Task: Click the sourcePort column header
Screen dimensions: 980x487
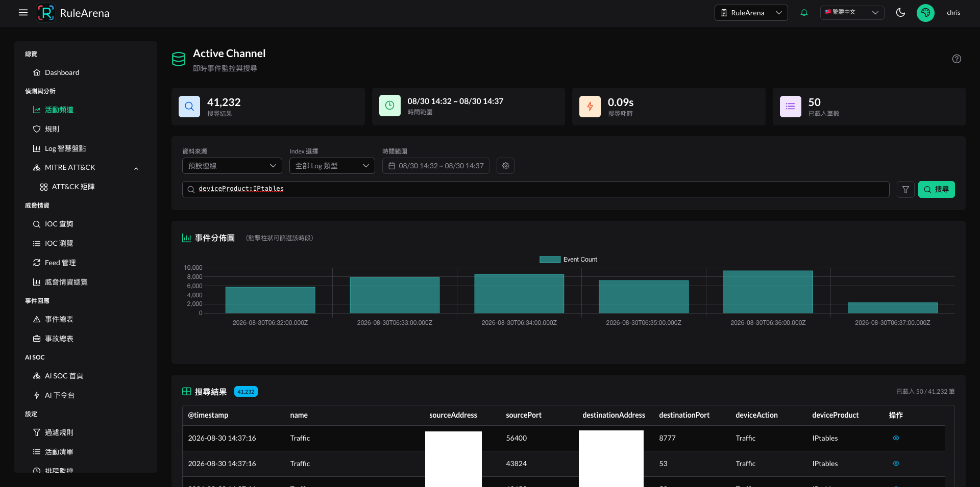Action: coord(524,415)
